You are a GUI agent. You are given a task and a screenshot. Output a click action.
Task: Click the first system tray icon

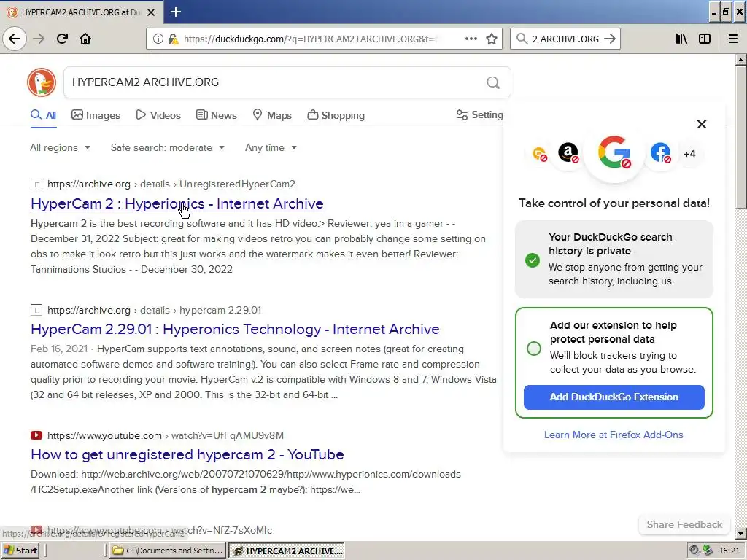[694, 551]
